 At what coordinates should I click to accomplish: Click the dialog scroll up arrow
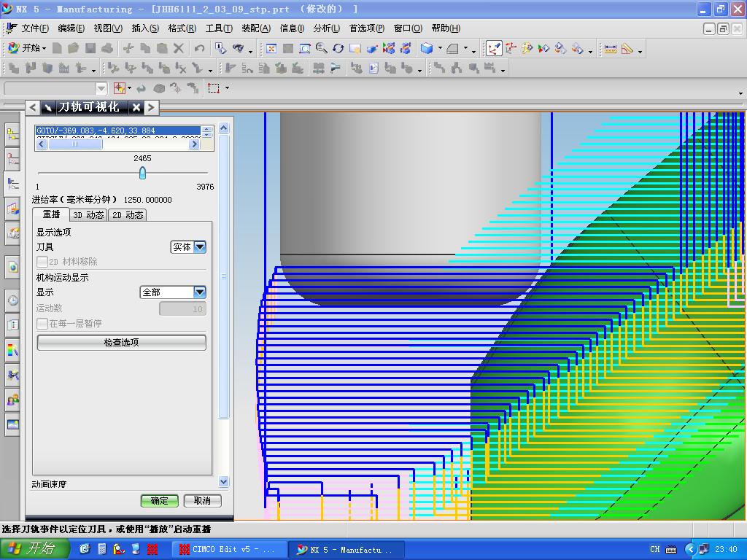coord(224,128)
